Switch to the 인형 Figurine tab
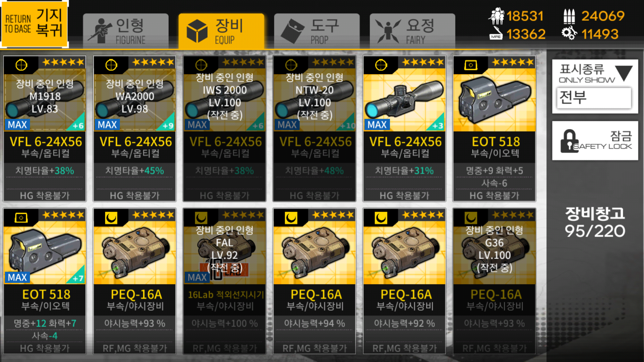The height and width of the screenshot is (362, 644). click(x=126, y=31)
